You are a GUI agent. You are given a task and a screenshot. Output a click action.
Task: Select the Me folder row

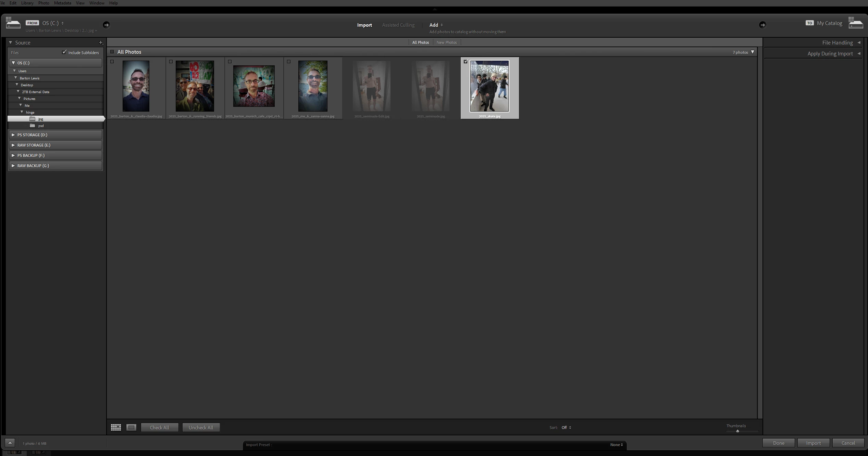click(55, 105)
